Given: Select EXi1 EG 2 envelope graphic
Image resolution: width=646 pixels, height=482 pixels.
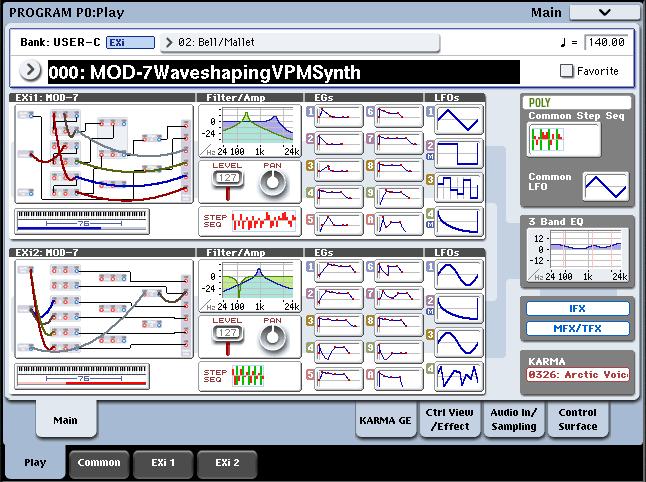Looking at the screenshot, I should (x=339, y=143).
